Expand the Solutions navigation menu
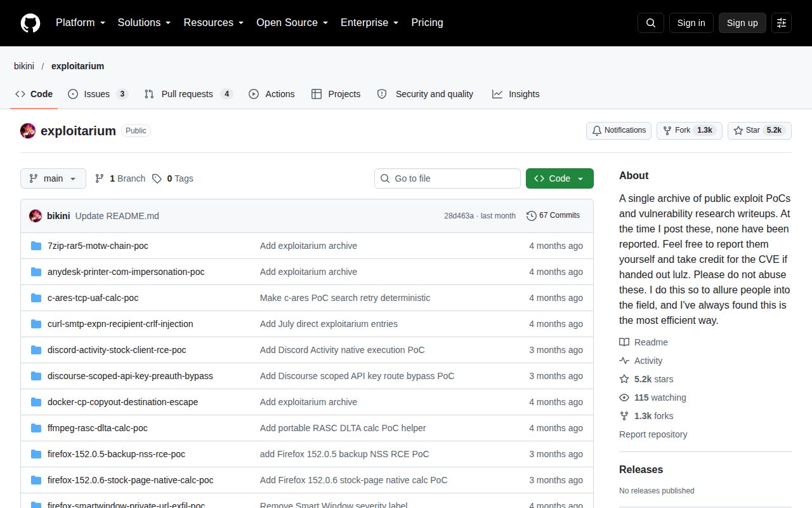 click(x=145, y=23)
